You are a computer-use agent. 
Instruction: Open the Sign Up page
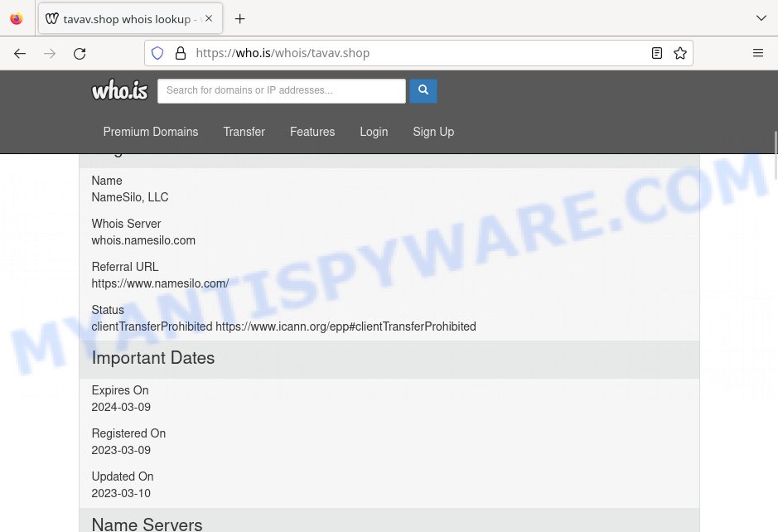(x=433, y=132)
